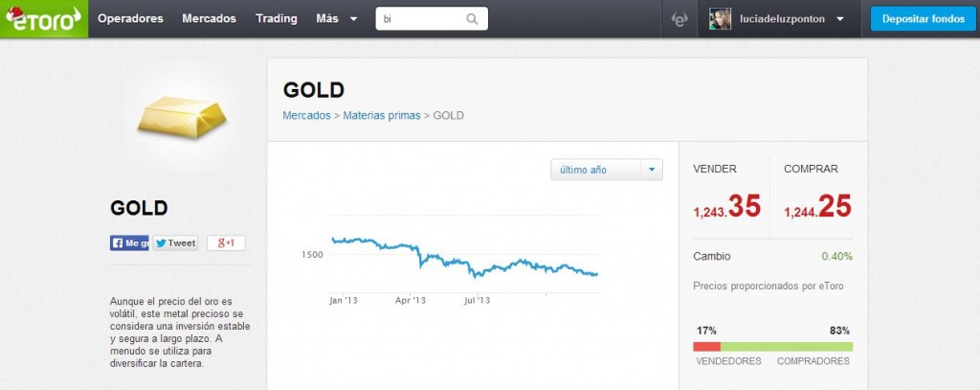Go to the Trading menu item
The image size is (980, 390).
pos(277,19)
